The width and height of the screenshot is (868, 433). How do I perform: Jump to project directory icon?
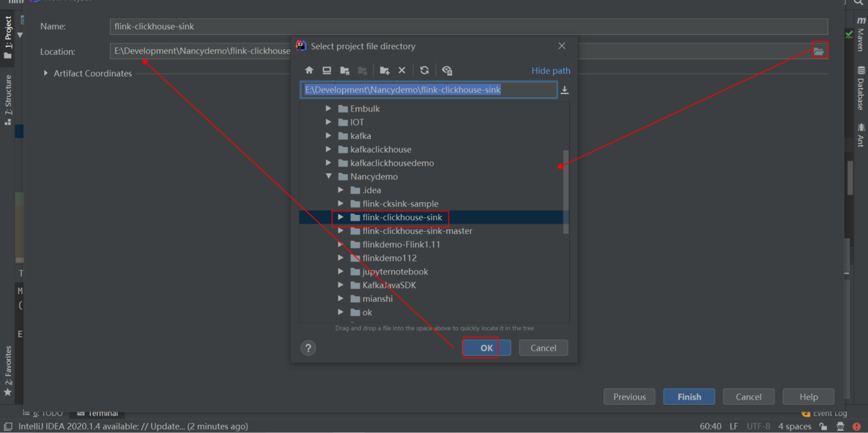(344, 70)
